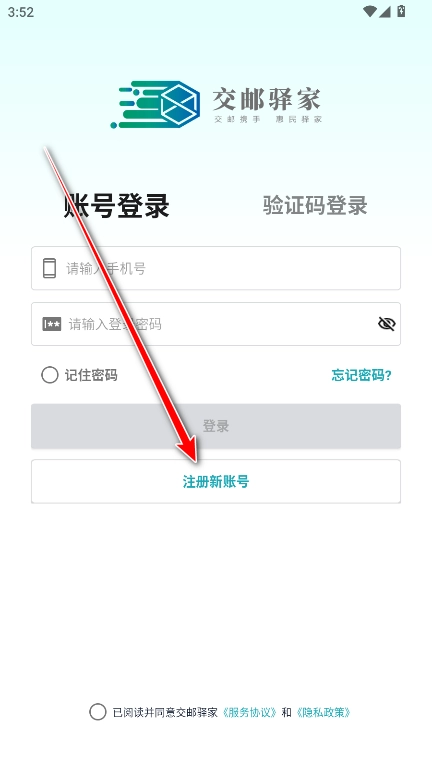432x768 pixels.
Task: Switch to the 账号登录 tab
Action: pos(117,205)
